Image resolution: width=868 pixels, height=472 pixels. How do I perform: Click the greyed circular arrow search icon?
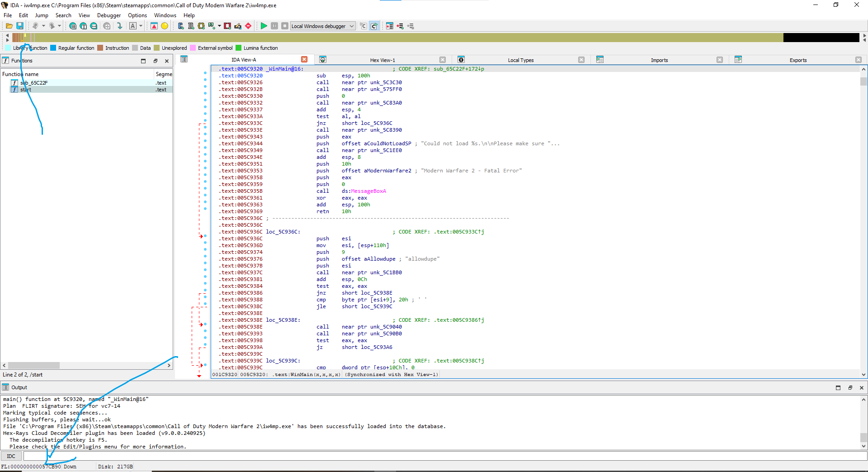click(107, 26)
